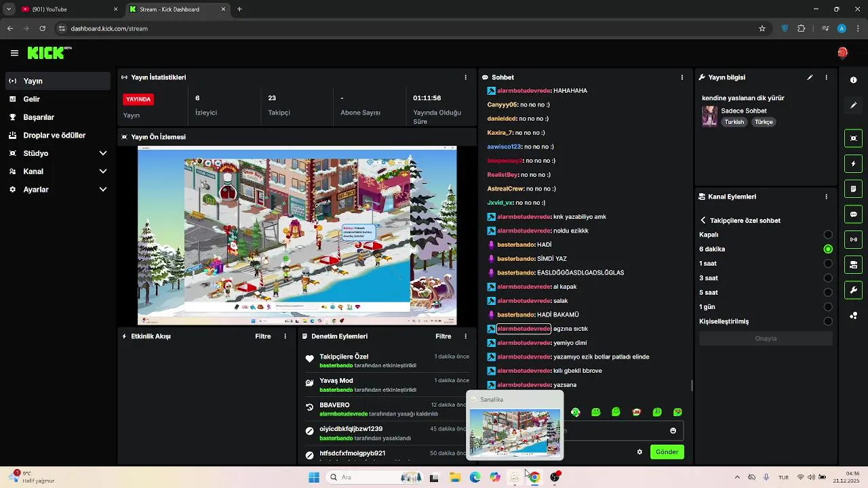The height and width of the screenshot is (488, 868).
Task: Reload the dashboard page
Action: (x=42, y=28)
